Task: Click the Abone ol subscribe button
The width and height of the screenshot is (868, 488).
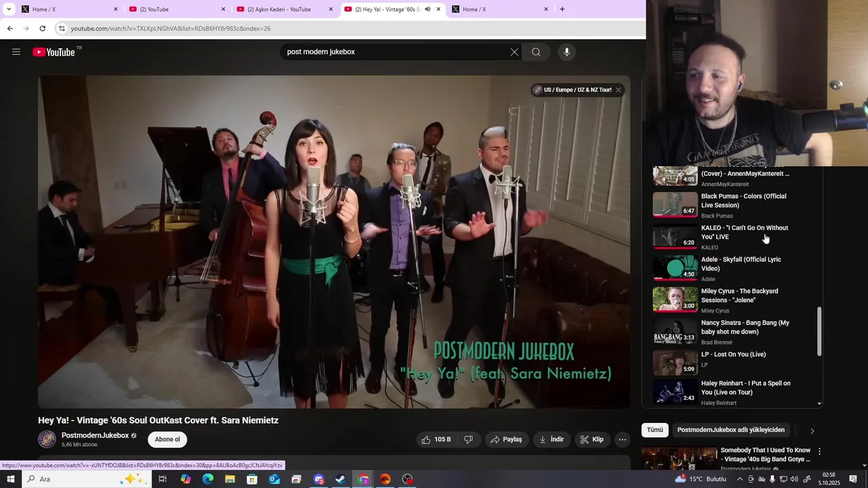Action: [167, 439]
